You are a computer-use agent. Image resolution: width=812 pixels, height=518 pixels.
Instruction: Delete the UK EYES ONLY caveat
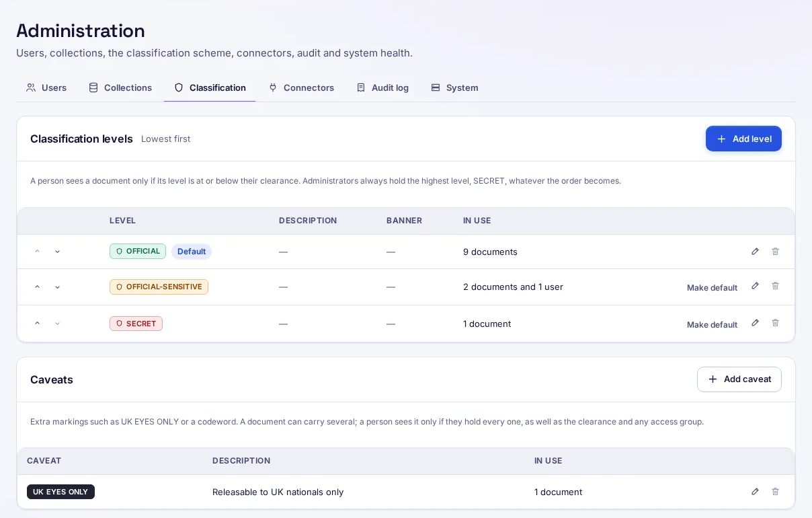[x=775, y=492]
